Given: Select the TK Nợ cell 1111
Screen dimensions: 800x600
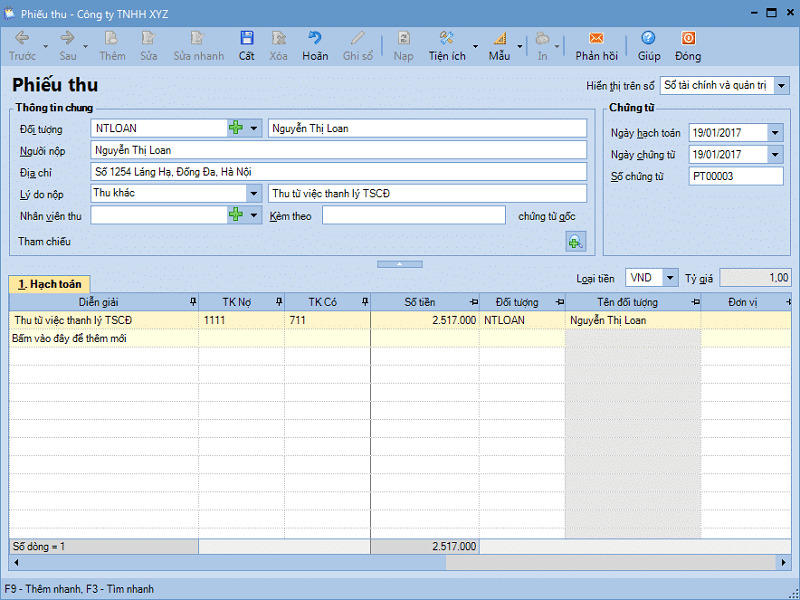Looking at the screenshot, I should 241,320.
